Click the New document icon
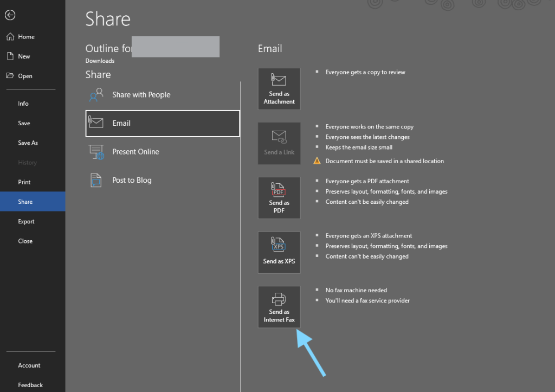Viewport: 555px width, 392px height. pos(10,56)
